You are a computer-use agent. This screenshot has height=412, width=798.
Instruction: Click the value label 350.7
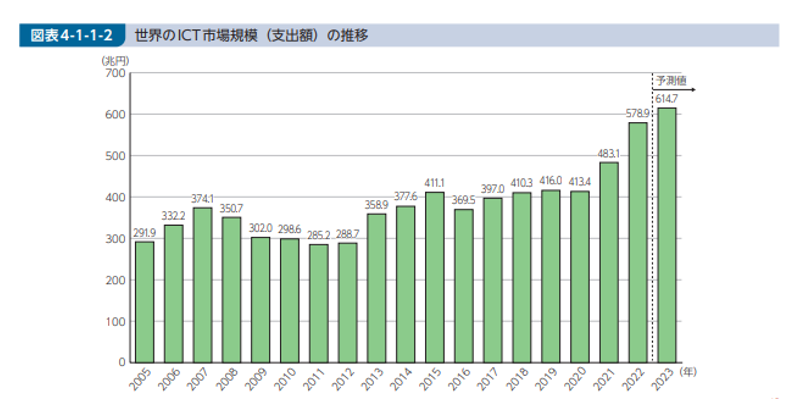coord(231,209)
